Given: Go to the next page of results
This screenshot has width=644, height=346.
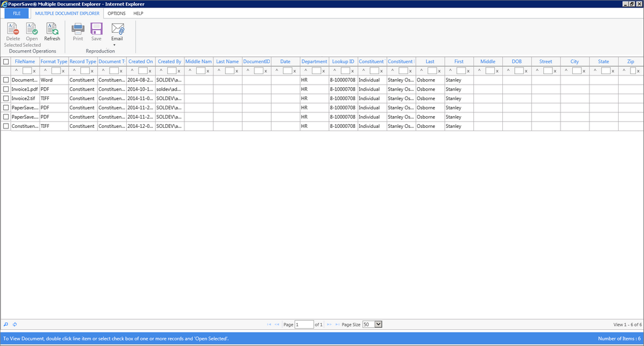Looking at the screenshot, I should click(329, 324).
